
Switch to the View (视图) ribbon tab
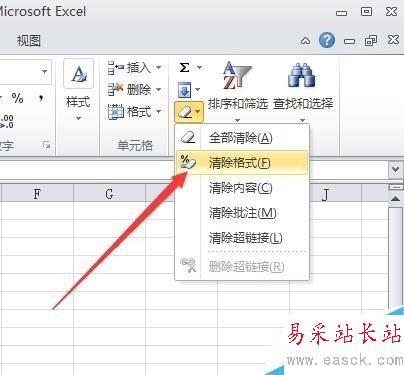tap(29, 41)
